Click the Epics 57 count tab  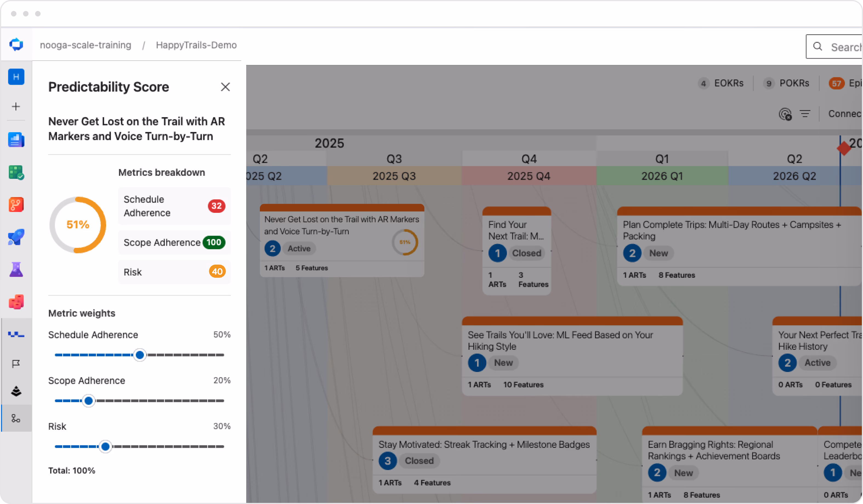click(x=845, y=83)
